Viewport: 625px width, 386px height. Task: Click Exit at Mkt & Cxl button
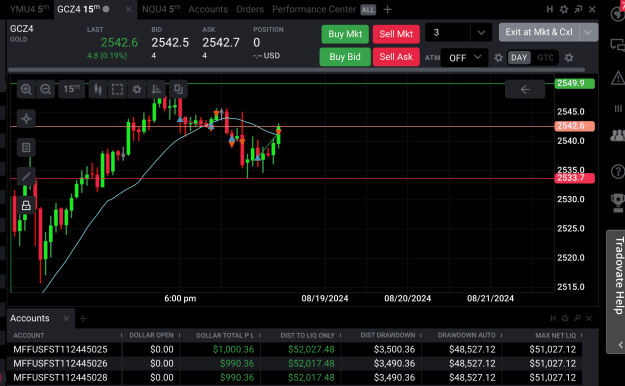539,32
